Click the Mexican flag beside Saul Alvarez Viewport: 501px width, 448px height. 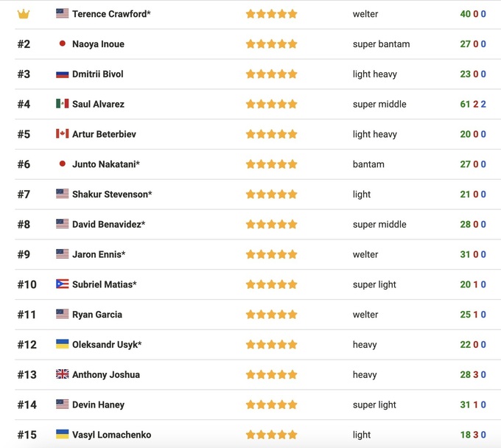pyautogui.click(x=63, y=104)
